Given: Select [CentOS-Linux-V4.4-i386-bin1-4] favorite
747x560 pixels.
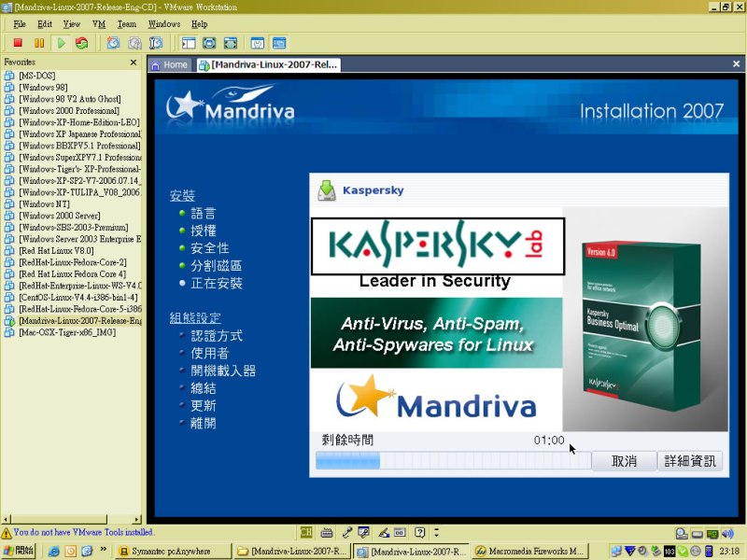Looking at the screenshot, I should point(78,297).
